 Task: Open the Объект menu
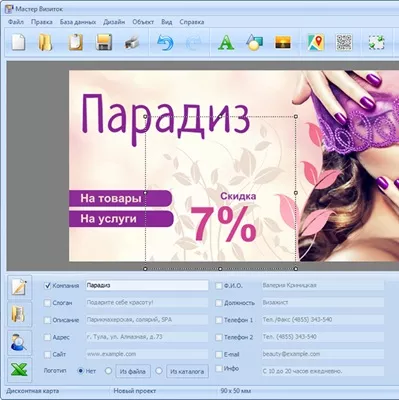[143, 22]
